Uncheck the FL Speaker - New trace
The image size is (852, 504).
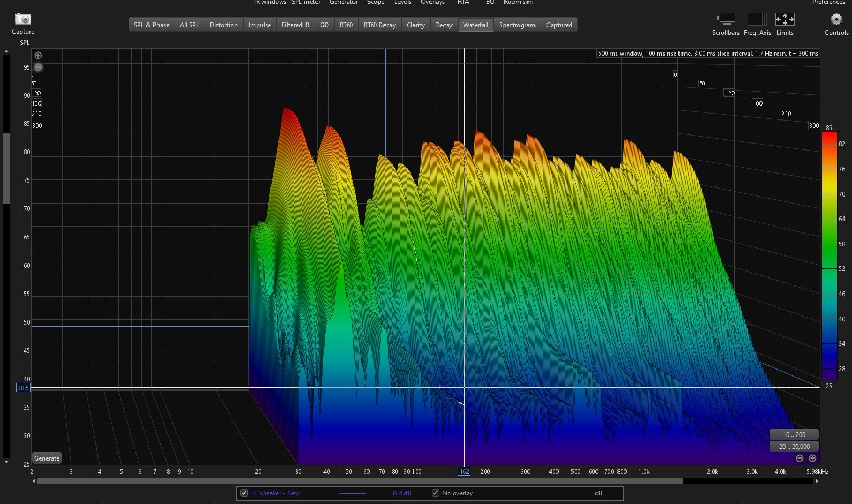(244, 493)
